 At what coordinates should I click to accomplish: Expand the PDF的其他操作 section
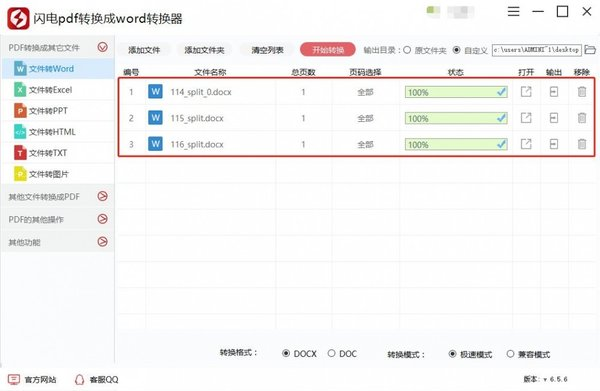(103, 219)
